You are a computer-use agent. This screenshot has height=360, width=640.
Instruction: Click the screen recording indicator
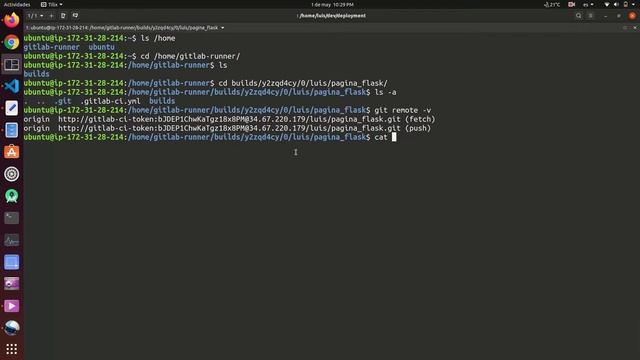(x=571, y=4)
